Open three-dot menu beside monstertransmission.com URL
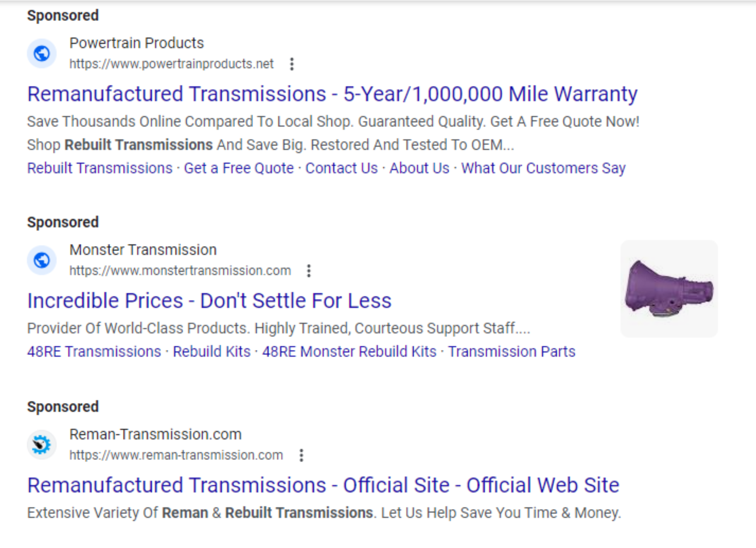The width and height of the screenshot is (756, 548). [x=309, y=271]
